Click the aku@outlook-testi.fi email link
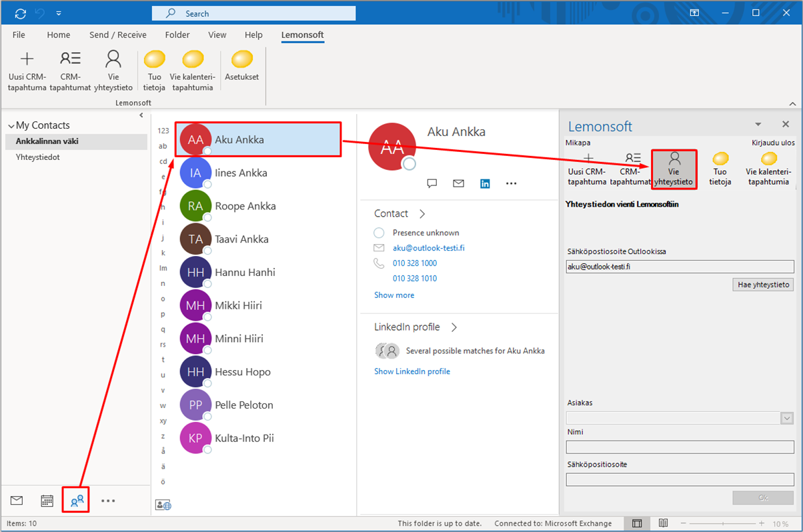This screenshot has width=803, height=532. pyautogui.click(x=429, y=247)
